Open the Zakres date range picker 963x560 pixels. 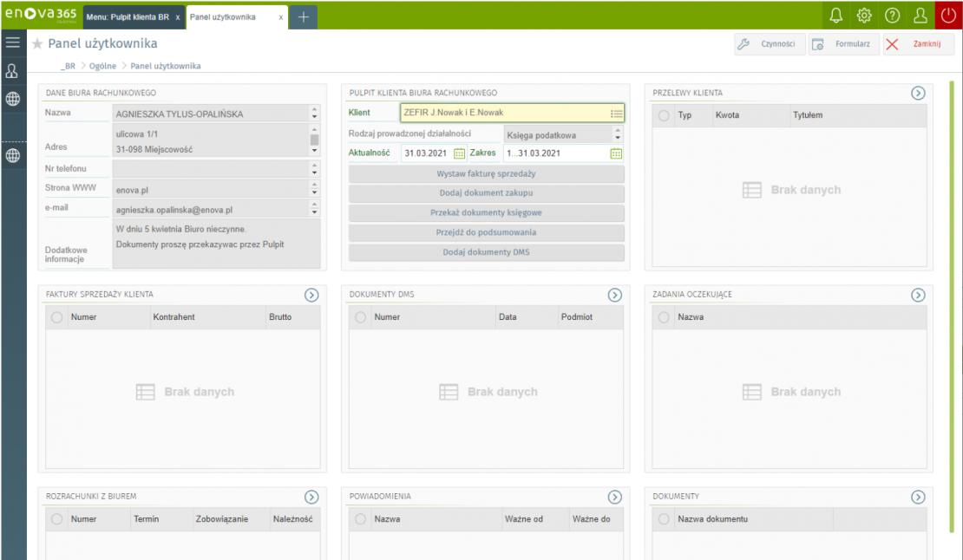616,153
